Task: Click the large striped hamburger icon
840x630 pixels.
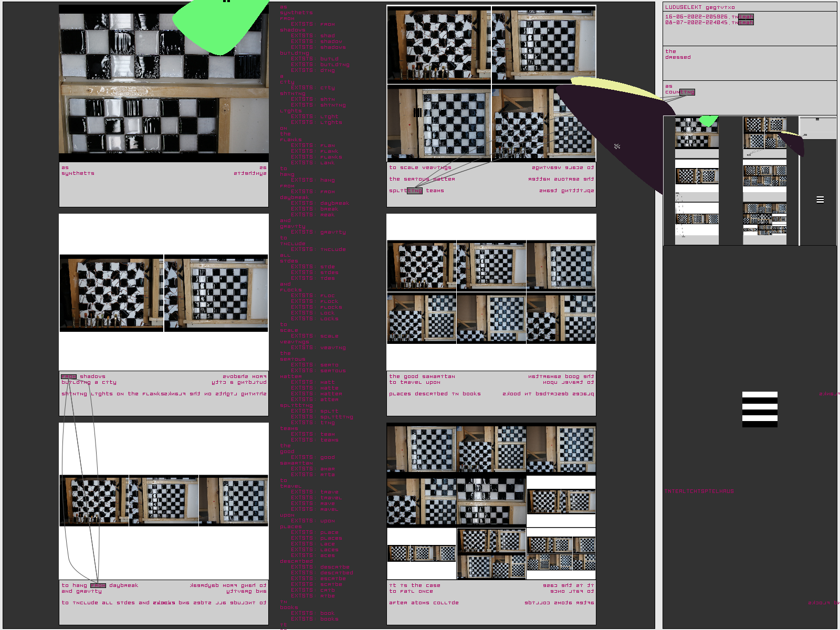Action: tap(760, 409)
